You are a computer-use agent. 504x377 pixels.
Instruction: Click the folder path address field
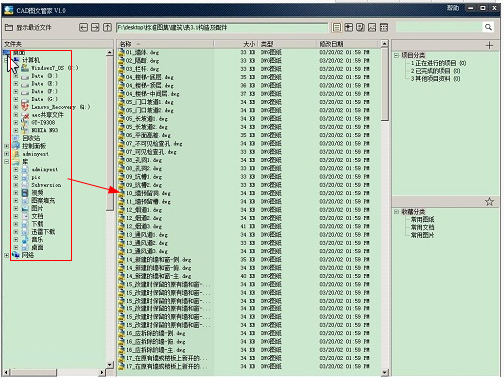pos(222,27)
